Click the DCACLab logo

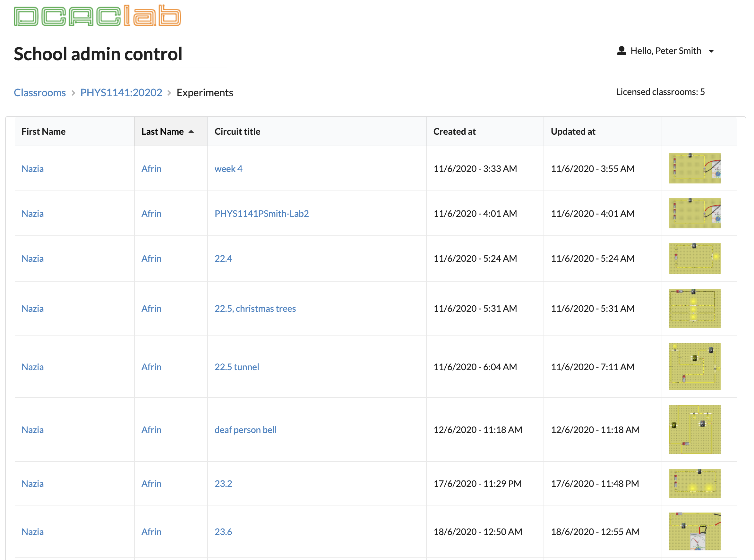tap(97, 16)
